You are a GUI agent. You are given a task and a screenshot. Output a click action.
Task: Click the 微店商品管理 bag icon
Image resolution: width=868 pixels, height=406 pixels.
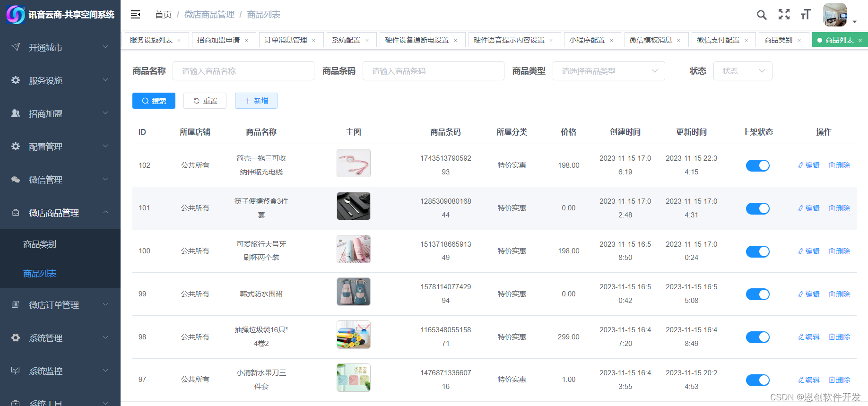(16, 213)
